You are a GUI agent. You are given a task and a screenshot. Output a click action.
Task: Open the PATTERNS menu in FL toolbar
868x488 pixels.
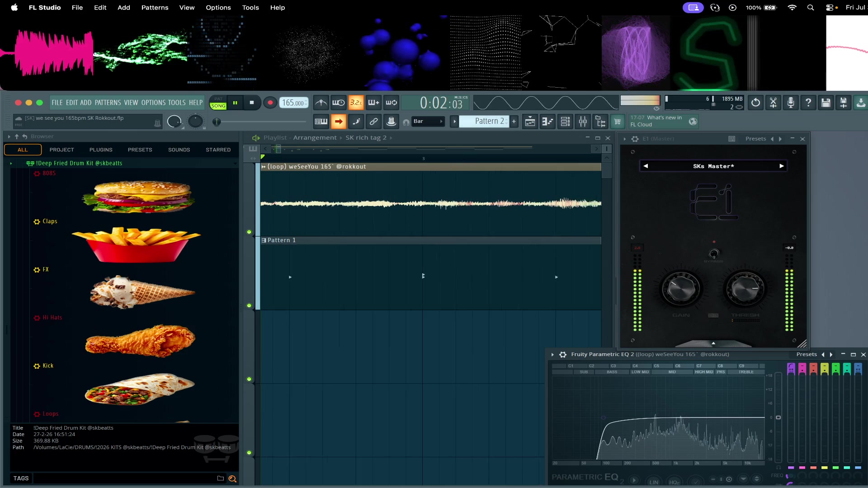(108, 103)
